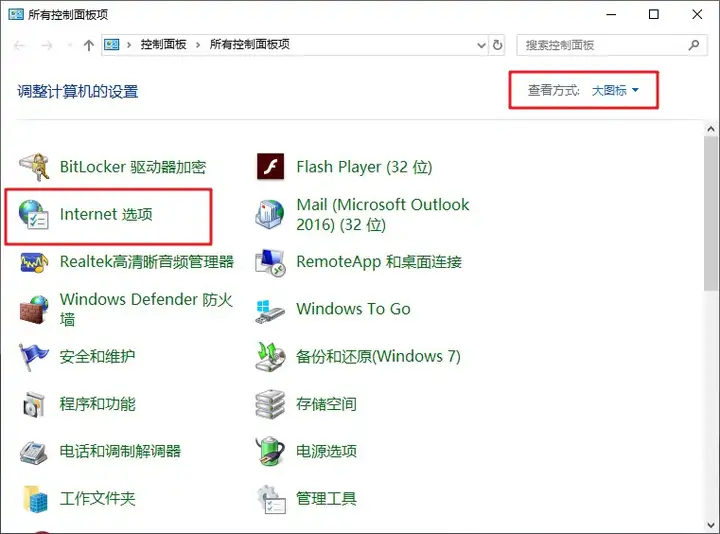
Task: Open 工作文件夹 link
Action: pyautogui.click(x=97, y=499)
